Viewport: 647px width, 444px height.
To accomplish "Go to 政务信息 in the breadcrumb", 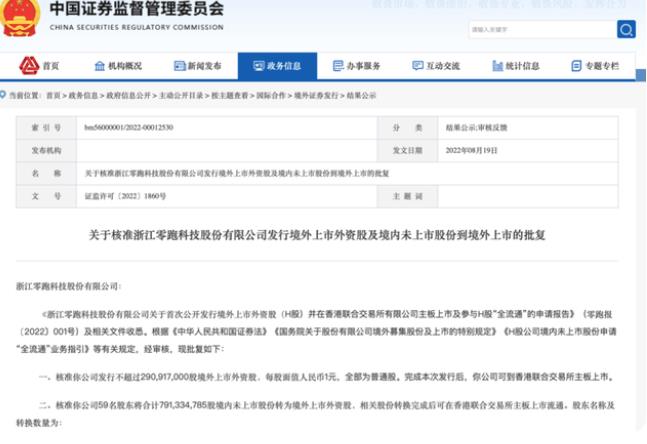I will click(83, 95).
